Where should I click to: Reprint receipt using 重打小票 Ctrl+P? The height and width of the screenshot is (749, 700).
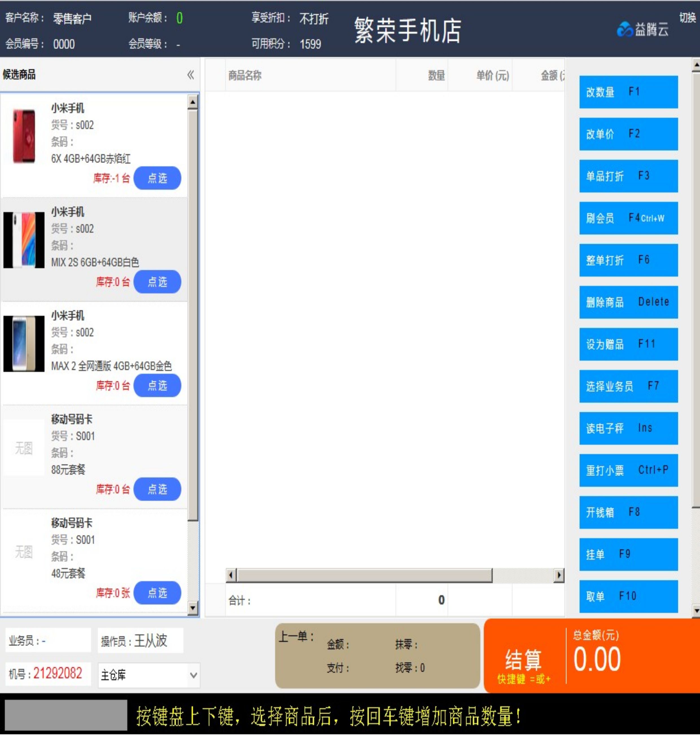click(x=629, y=470)
